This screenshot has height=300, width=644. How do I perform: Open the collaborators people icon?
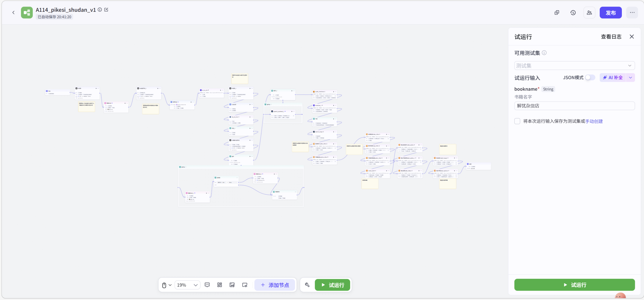tap(589, 13)
